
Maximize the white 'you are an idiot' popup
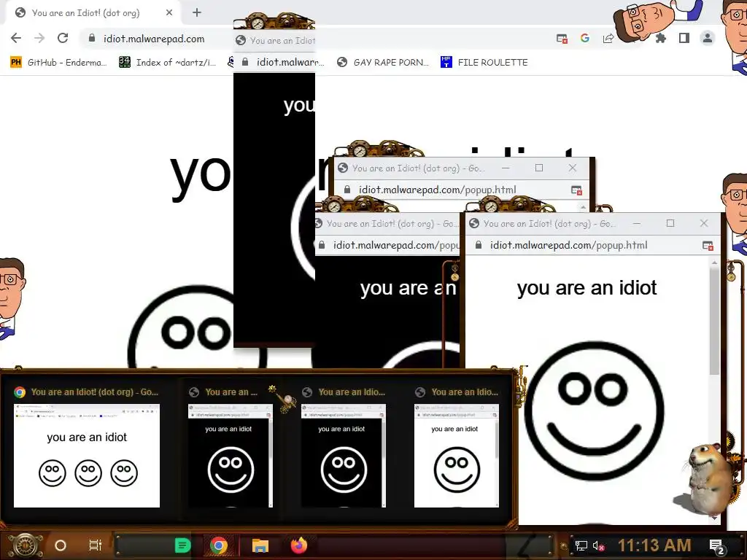coord(670,223)
